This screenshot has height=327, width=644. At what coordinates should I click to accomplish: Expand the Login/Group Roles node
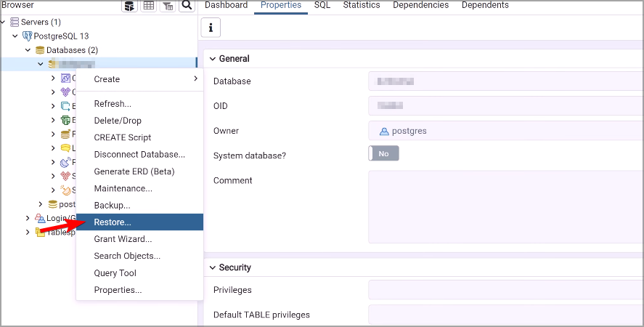tap(28, 218)
